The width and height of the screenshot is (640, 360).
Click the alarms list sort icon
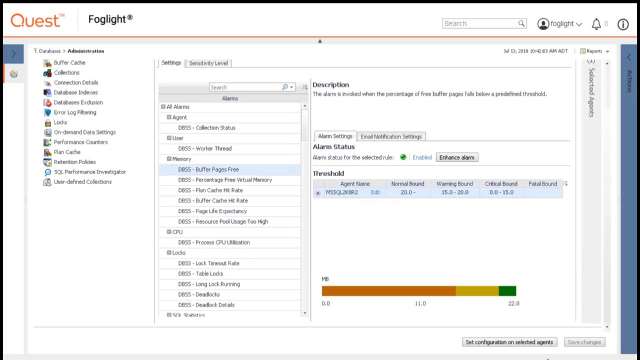coord(305,87)
